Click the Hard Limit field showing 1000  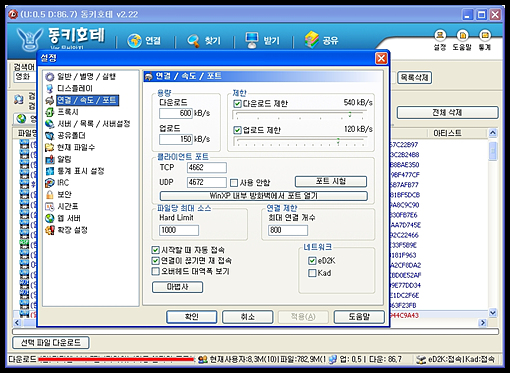pyautogui.click(x=179, y=230)
